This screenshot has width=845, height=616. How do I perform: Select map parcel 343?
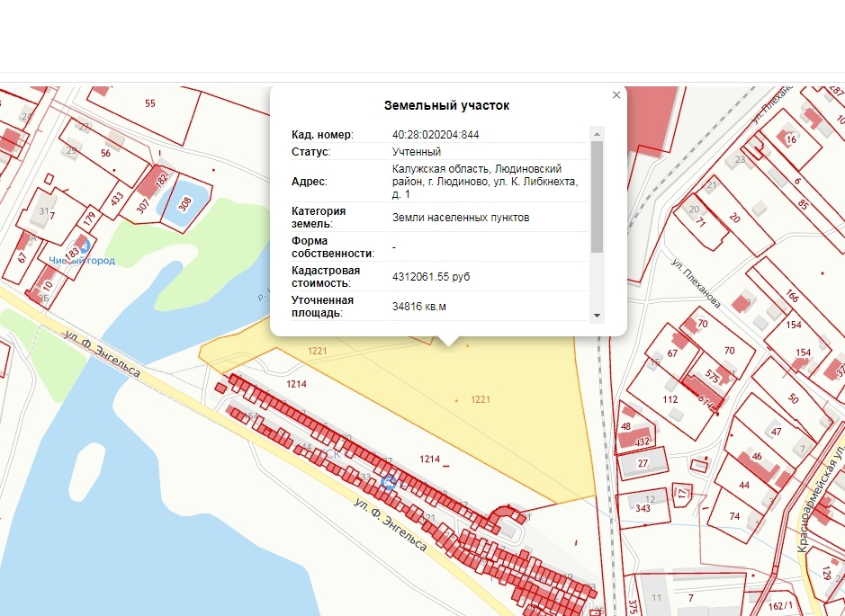click(643, 508)
